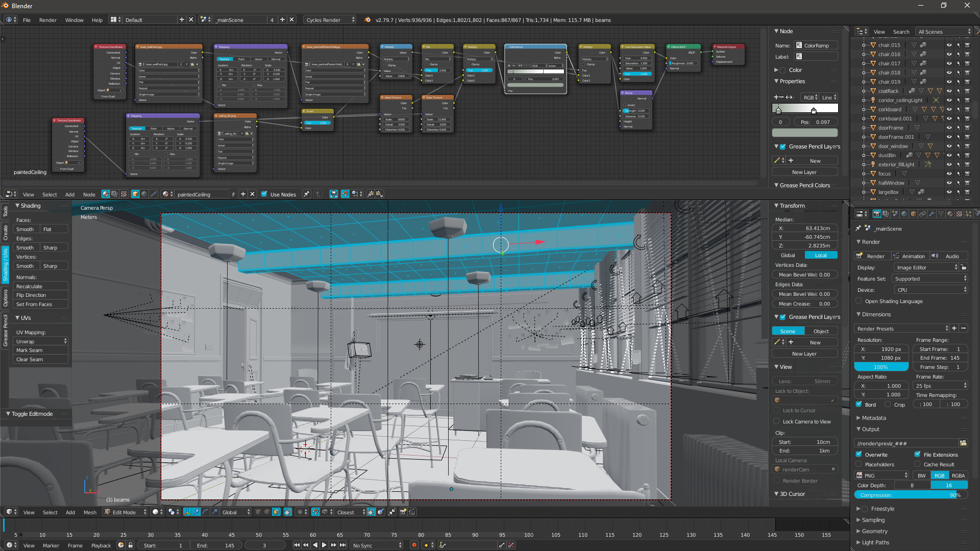Enable the Lock Camera to View checkbox
The image size is (980, 551).
coord(776,421)
